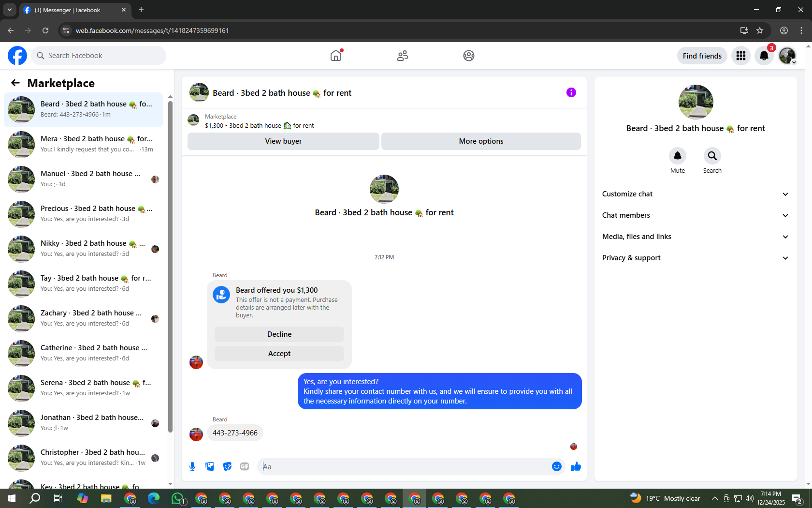Open Chrome browser menu three dots
Viewport: 812px width, 508px height.
[801, 30]
